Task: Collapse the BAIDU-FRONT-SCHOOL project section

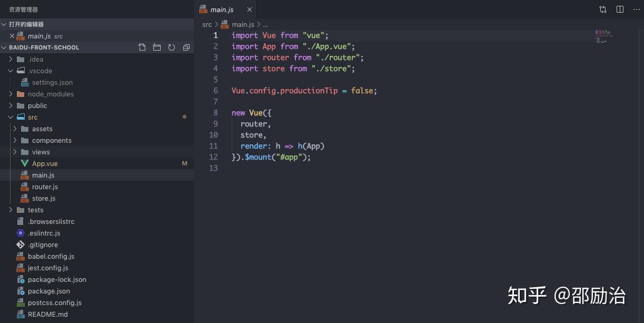Action: pyautogui.click(x=4, y=47)
